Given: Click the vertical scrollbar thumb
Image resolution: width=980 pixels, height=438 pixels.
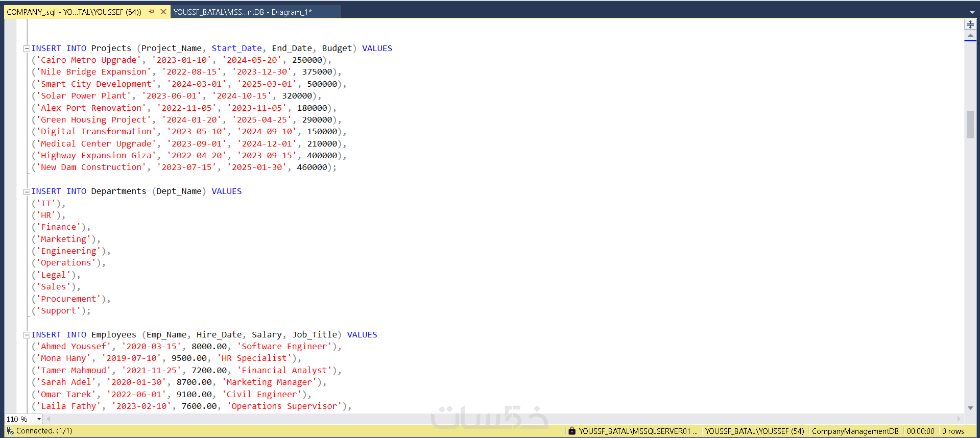Looking at the screenshot, I should [x=970, y=124].
